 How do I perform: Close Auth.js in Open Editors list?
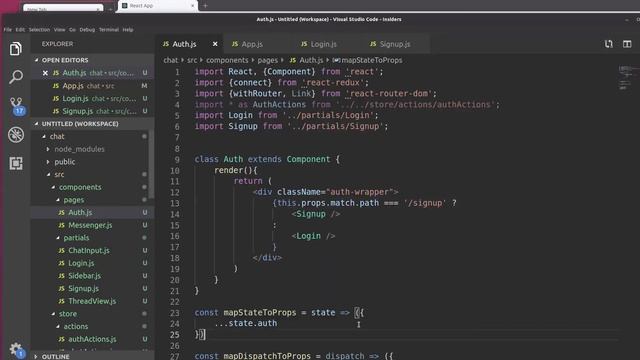click(x=45, y=73)
